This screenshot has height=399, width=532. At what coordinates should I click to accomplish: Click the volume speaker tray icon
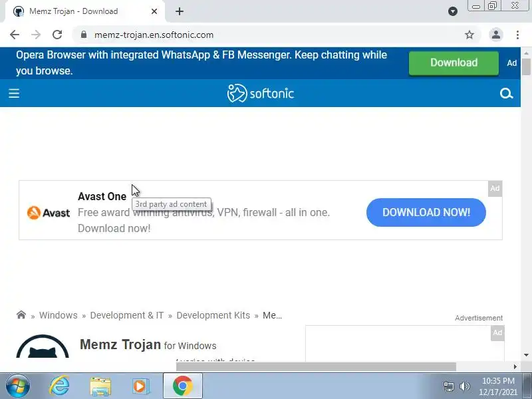464,386
